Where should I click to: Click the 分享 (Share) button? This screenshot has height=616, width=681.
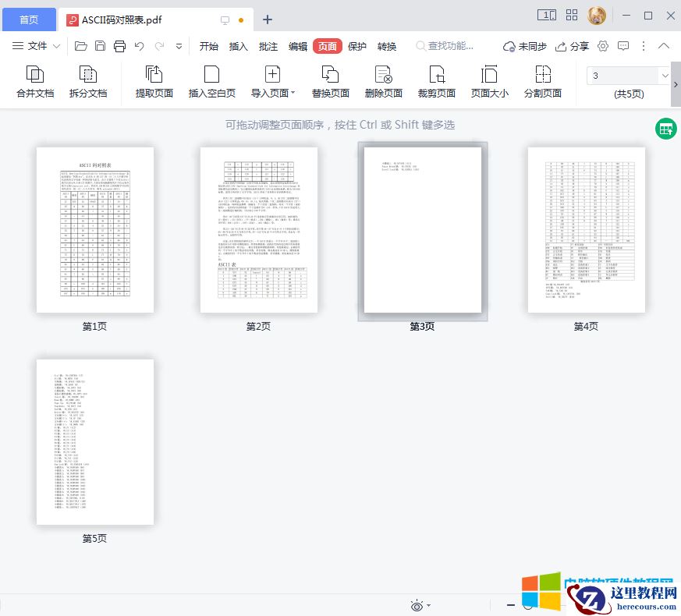click(572, 46)
